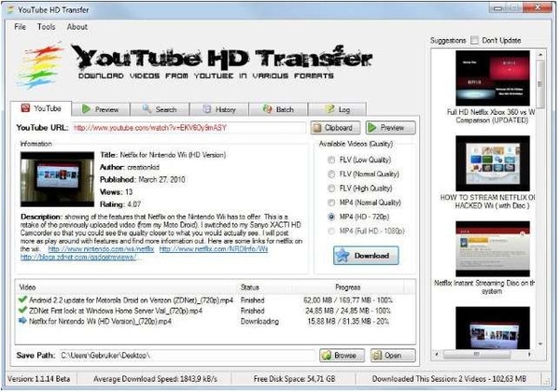560x392 pixels.
Task: Click the Progress column header
Action: tap(348, 287)
